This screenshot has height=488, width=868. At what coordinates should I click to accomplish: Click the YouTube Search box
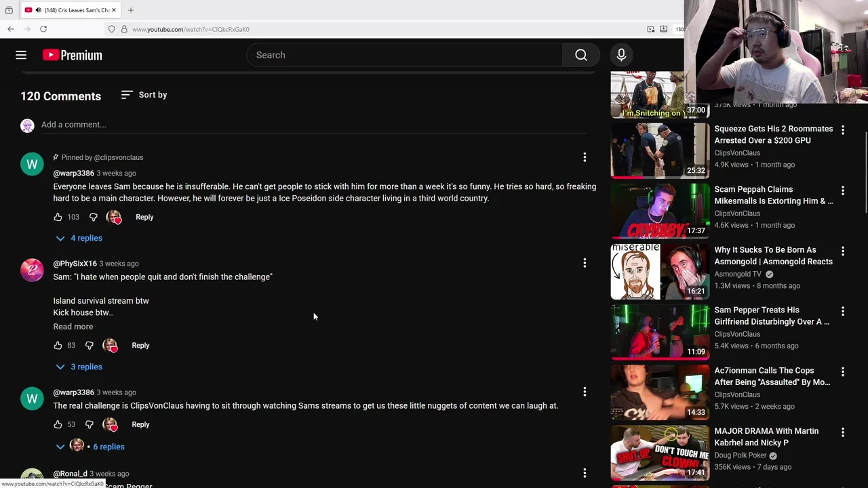click(x=405, y=55)
